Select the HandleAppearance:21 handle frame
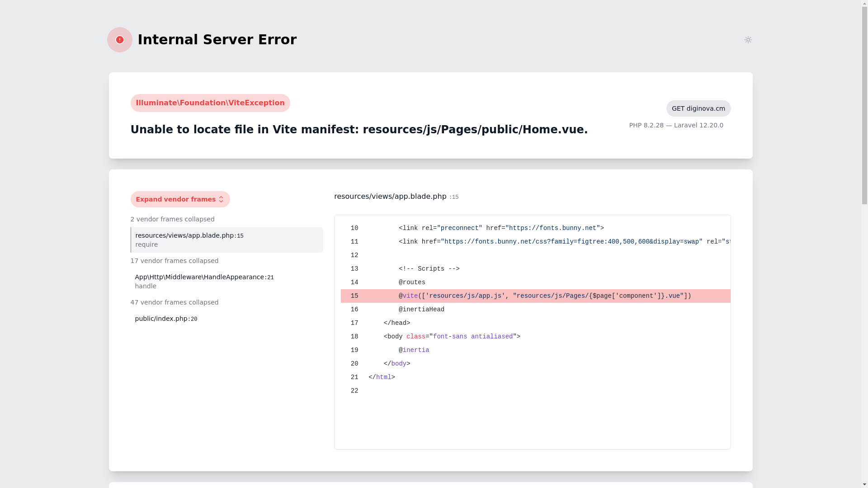 pos(227,282)
